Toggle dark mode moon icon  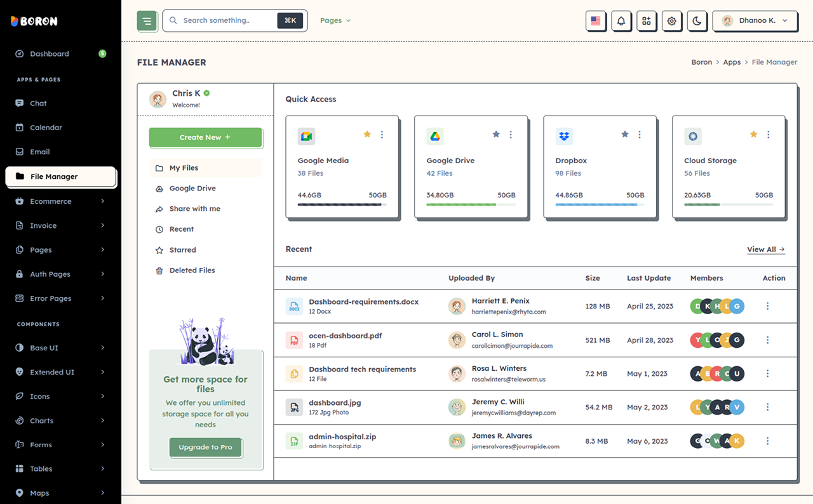tap(697, 20)
